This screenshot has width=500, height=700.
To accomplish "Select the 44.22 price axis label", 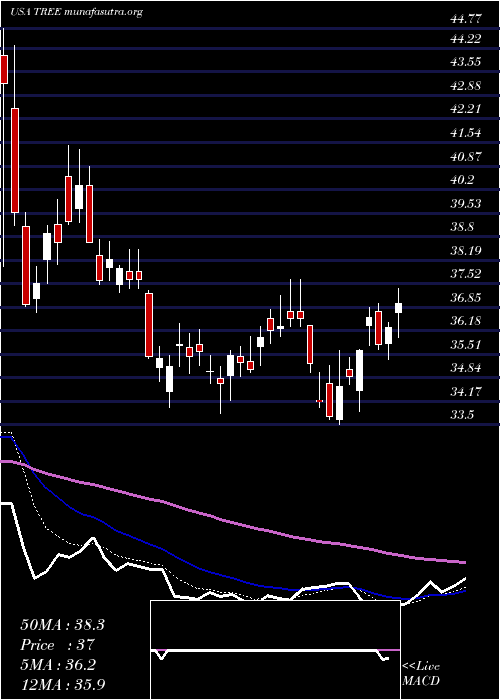I will [x=465, y=39].
